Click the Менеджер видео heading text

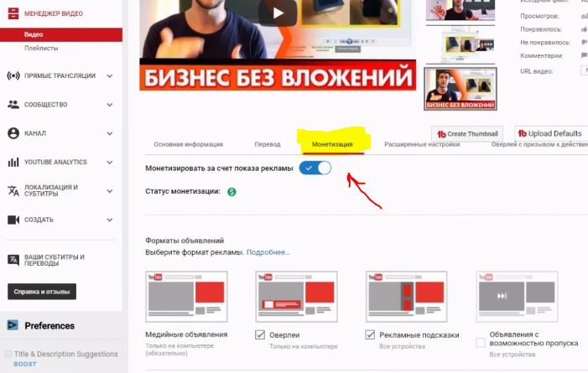tap(54, 13)
